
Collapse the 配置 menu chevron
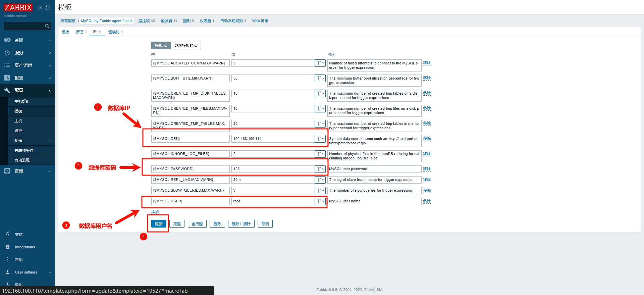(50, 91)
